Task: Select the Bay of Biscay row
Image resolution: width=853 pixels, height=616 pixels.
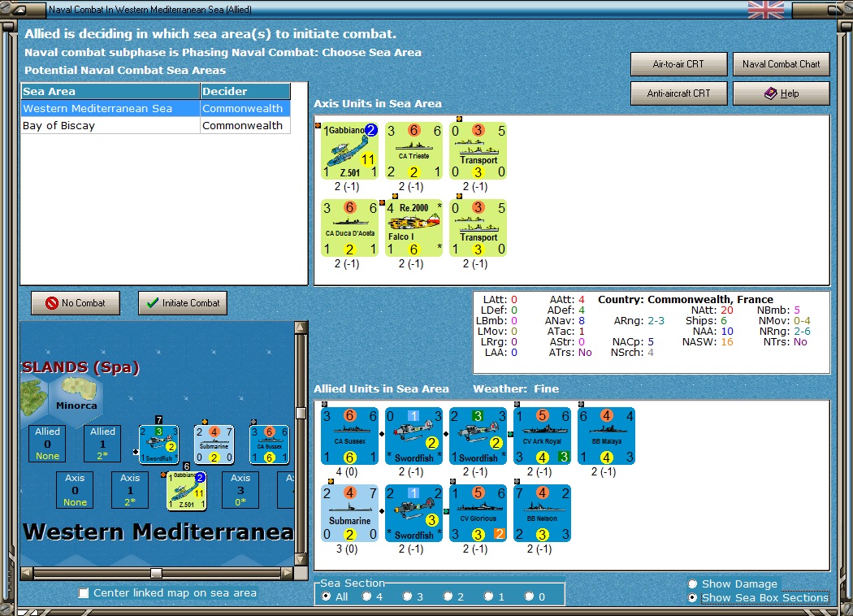Action: coord(156,126)
